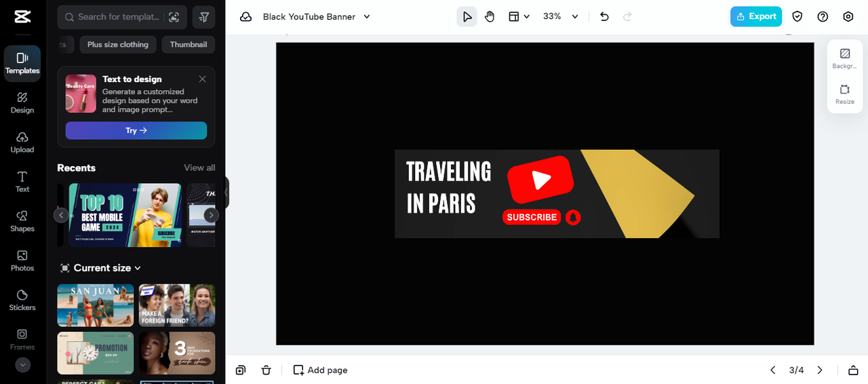
Task: Select the pointer Select tool
Action: [x=467, y=17]
